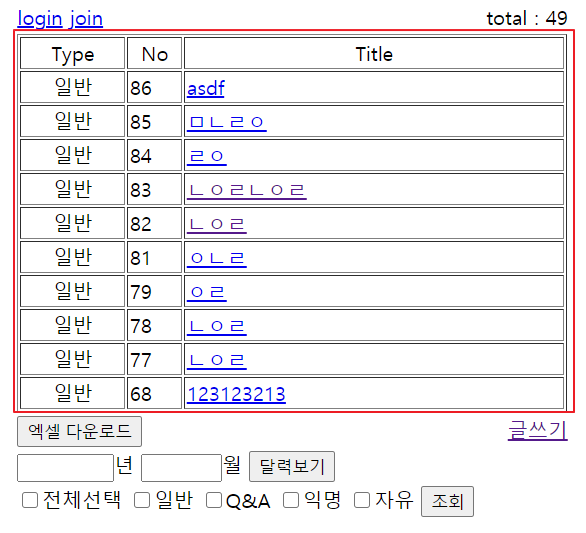Select the cell with number 77
This screenshot has height=533, width=586.
[x=154, y=359]
